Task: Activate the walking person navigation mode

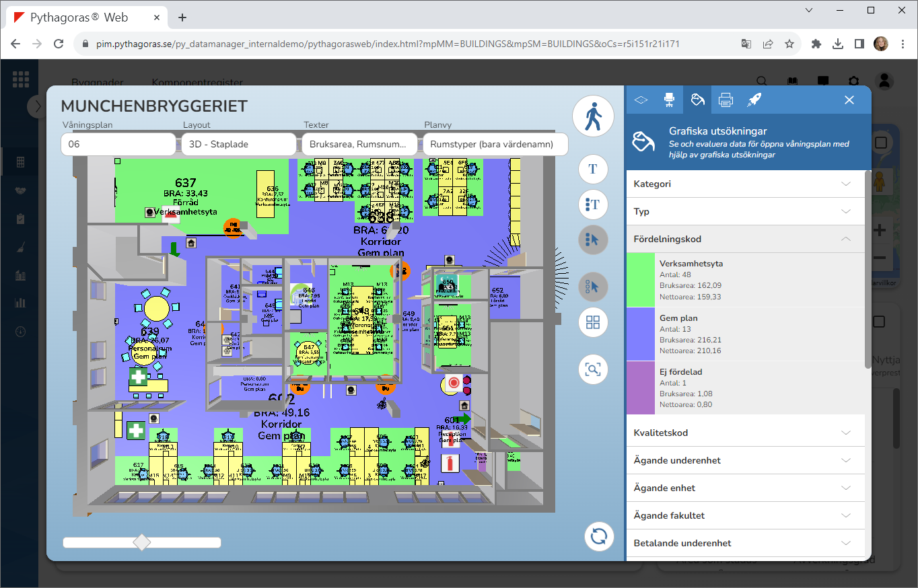Action: click(593, 117)
